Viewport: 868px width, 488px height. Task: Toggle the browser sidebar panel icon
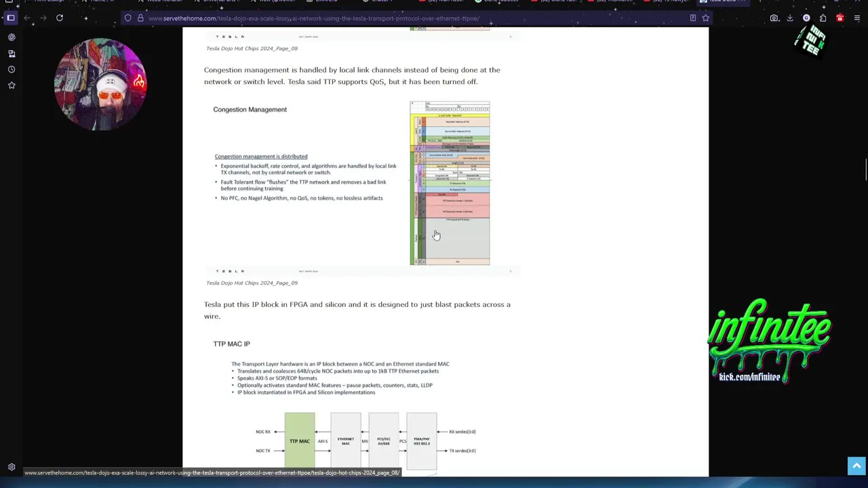tap(11, 18)
